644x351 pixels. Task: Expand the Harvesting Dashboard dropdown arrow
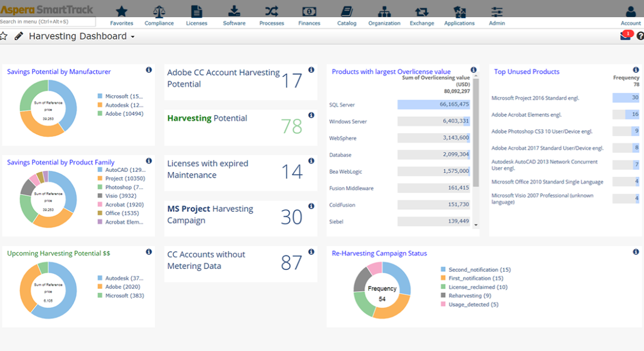click(133, 37)
